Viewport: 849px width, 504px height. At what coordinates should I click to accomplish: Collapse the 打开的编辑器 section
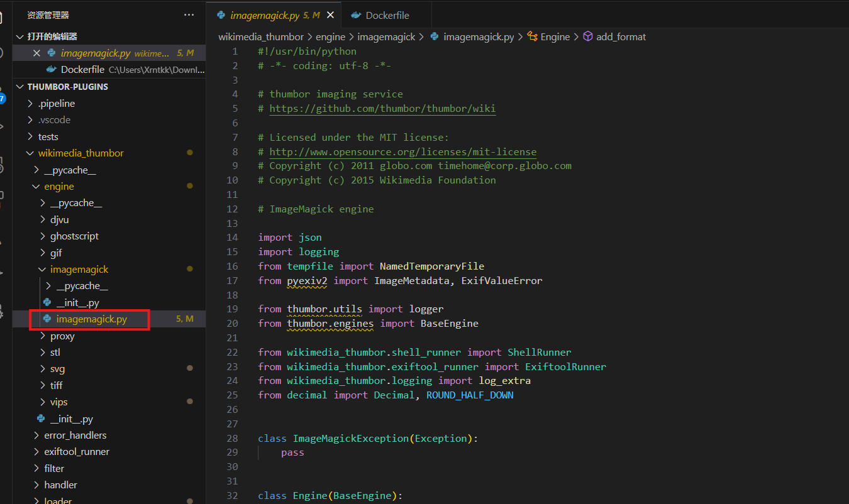click(21, 36)
